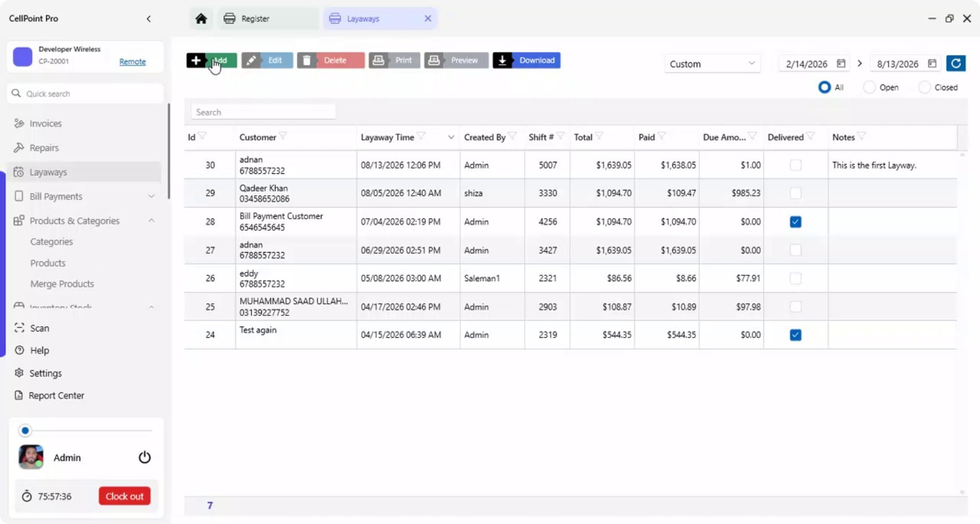Open the start date calendar picker
The image size is (980, 524).
(841, 63)
